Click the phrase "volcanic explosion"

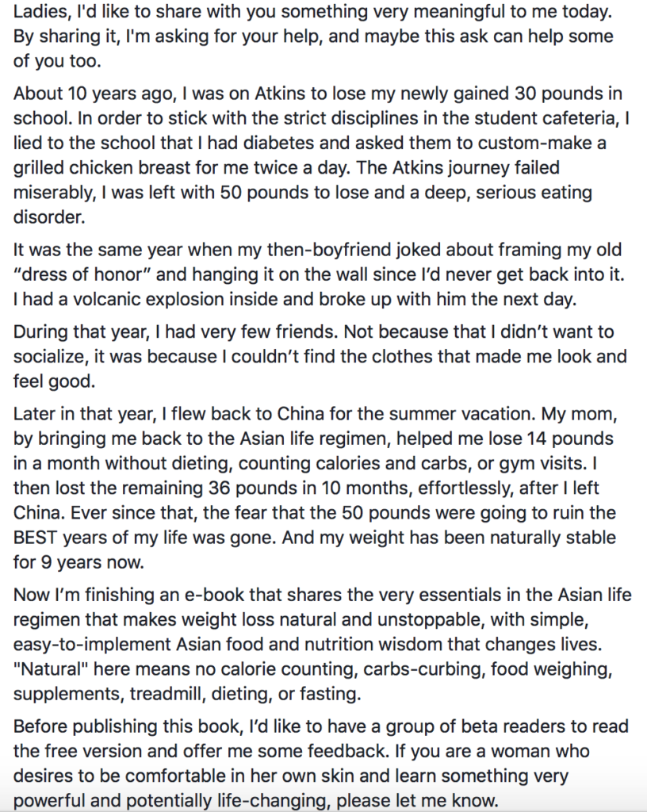tap(147, 299)
